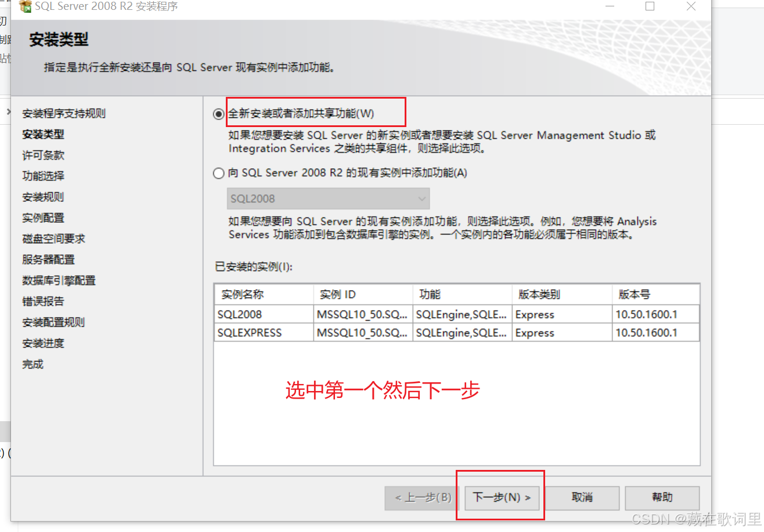Close the SQL Server setup window
This screenshot has width=764, height=532.
[x=691, y=6]
